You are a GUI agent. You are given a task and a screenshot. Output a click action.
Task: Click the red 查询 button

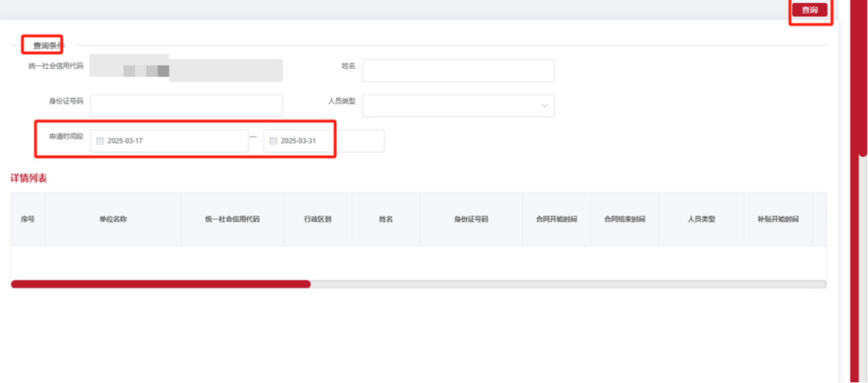coord(809,9)
